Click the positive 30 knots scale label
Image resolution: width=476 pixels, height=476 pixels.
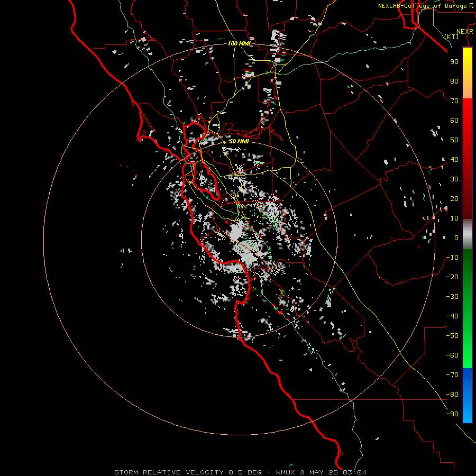point(454,179)
